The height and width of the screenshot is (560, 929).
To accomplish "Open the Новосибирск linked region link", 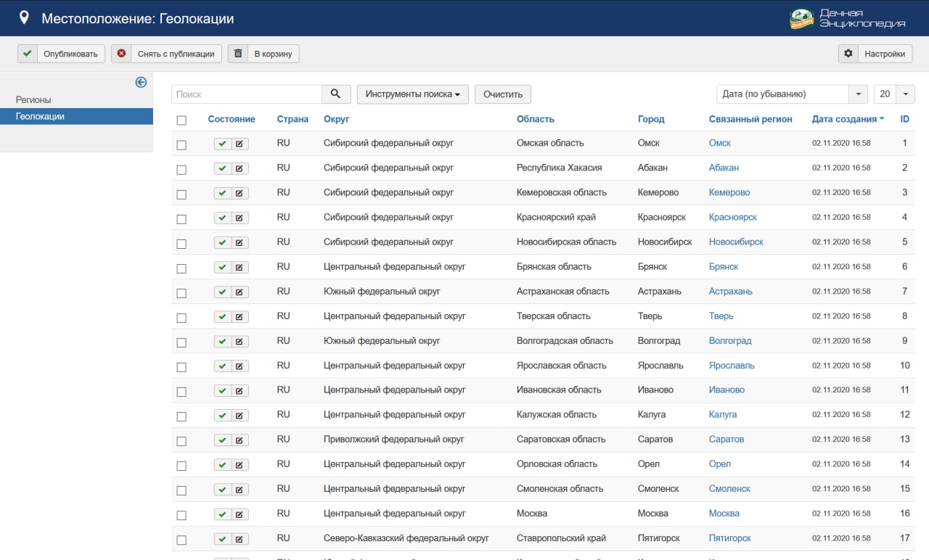I will click(736, 242).
